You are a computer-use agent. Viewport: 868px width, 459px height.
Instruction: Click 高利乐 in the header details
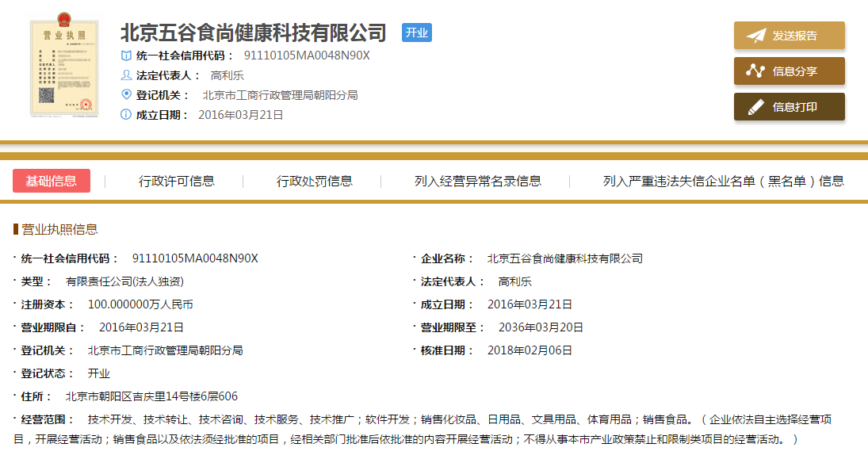point(227,75)
